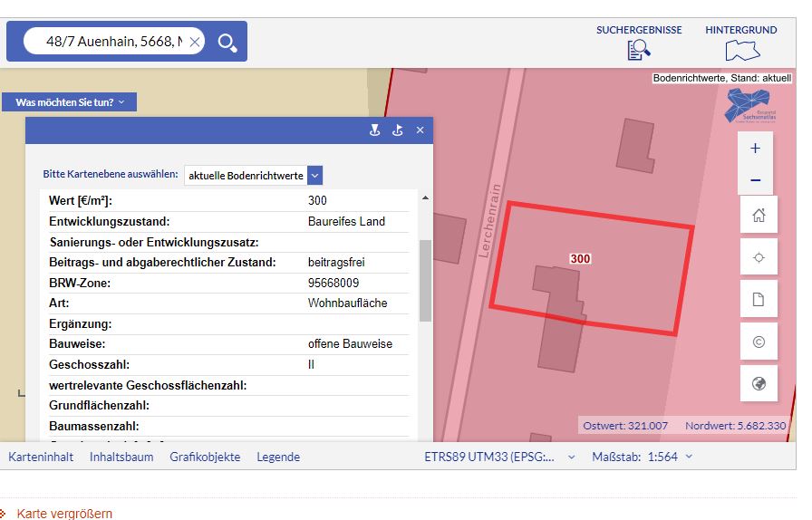
Task: Click BRW-Zone value 95668009
Action: 333,283
